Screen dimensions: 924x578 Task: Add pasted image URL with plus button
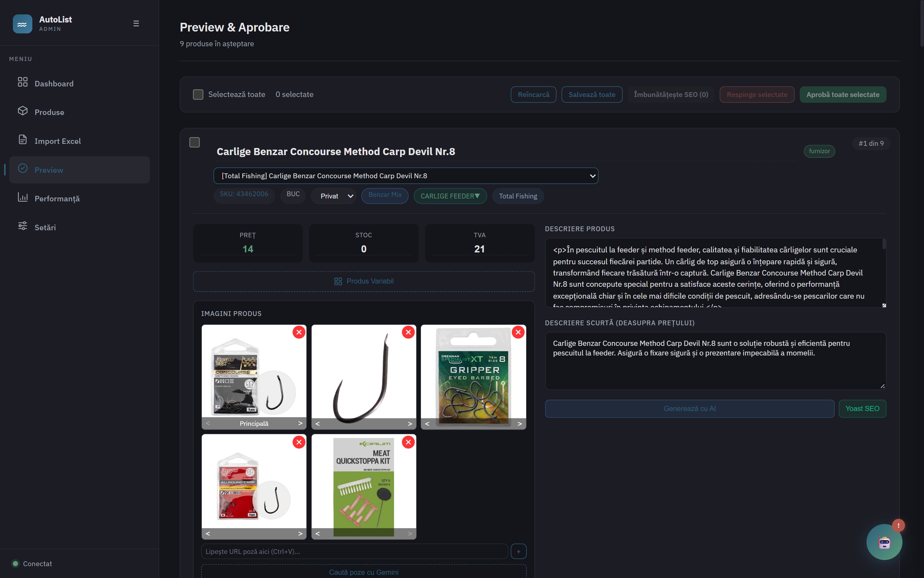pos(518,551)
